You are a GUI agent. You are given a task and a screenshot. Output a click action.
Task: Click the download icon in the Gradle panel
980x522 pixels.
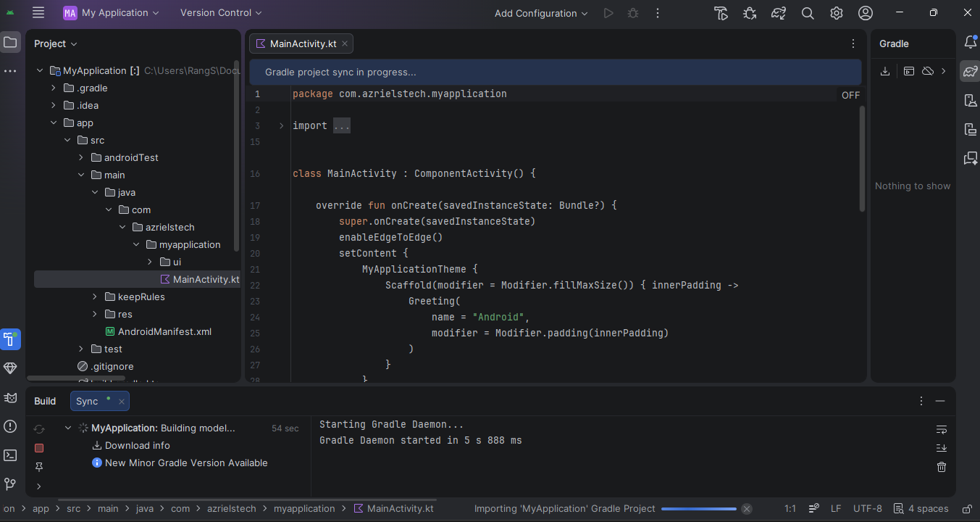point(885,71)
